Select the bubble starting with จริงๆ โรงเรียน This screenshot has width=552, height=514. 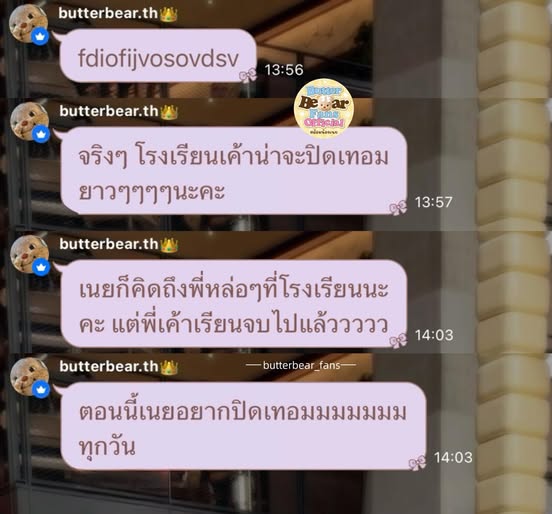233,171
